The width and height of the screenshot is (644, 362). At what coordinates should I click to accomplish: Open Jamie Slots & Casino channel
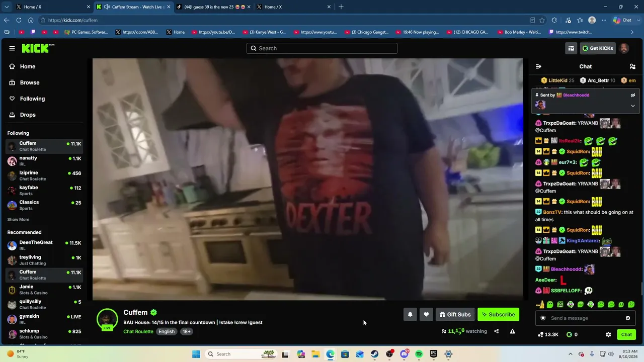point(44,290)
